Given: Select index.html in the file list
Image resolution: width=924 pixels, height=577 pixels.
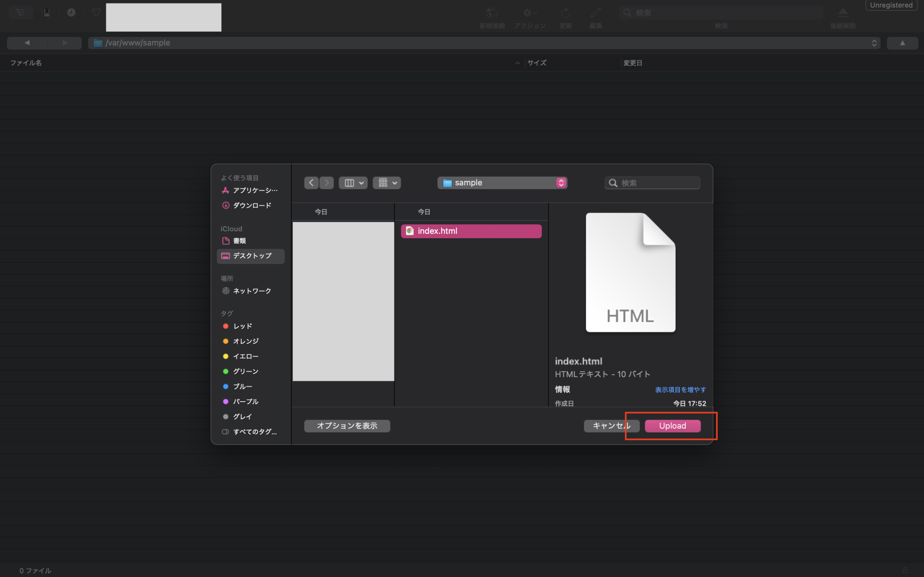Looking at the screenshot, I should tap(471, 231).
